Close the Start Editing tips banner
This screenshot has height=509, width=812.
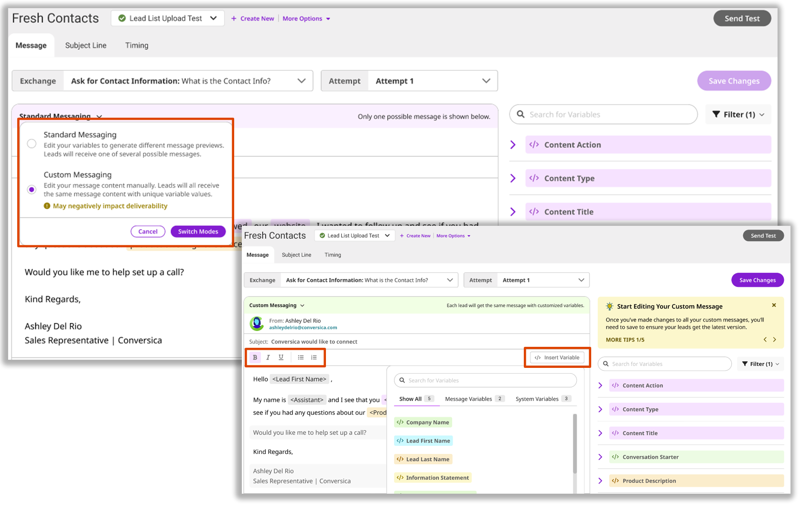[x=774, y=305]
